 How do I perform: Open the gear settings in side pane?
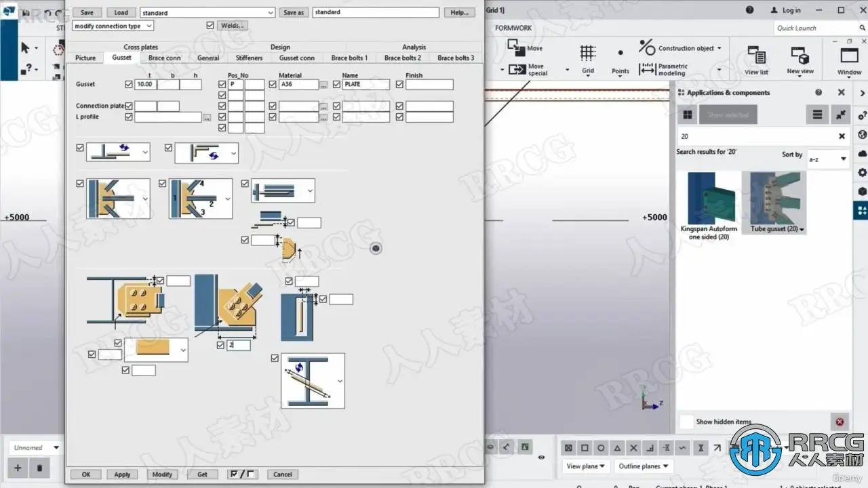point(862,173)
